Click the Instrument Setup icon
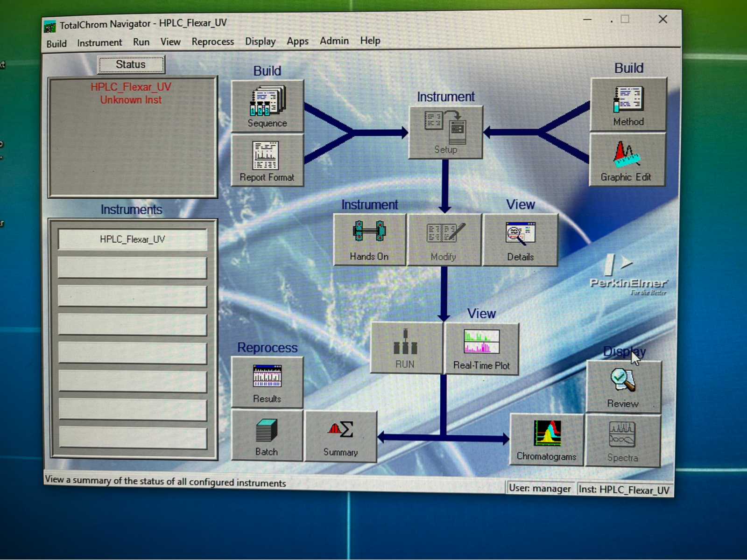Image resolution: width=747 pixels, height=560 pixels. [x=445, y=133]
